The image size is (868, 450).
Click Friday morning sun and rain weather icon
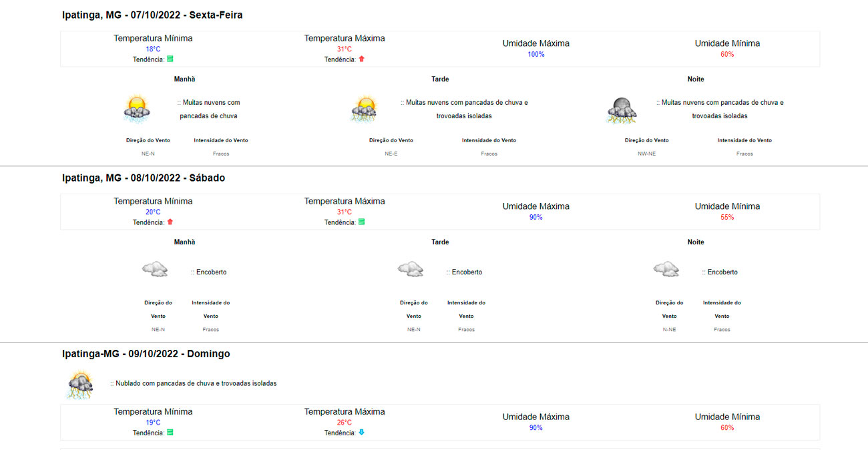(137, 109)
